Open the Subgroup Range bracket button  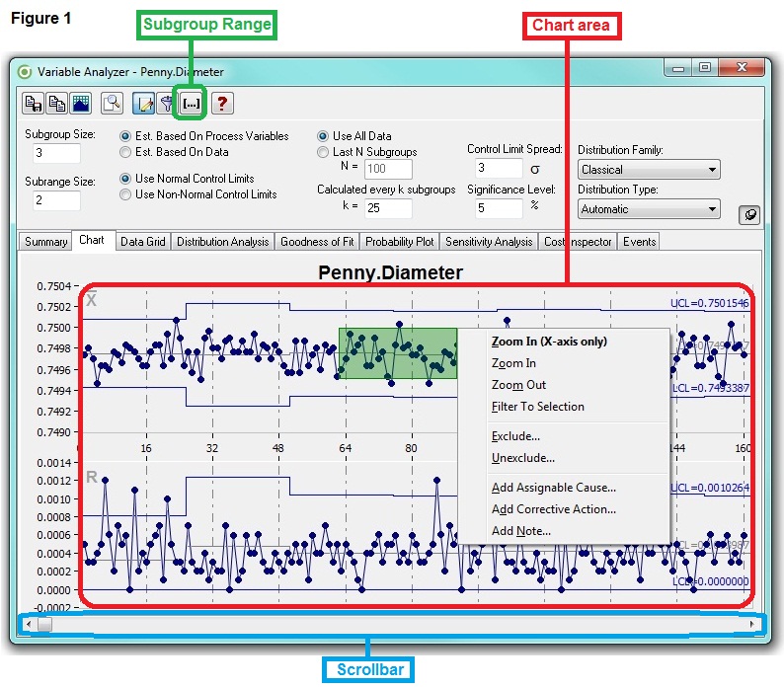tap(191, 104)
